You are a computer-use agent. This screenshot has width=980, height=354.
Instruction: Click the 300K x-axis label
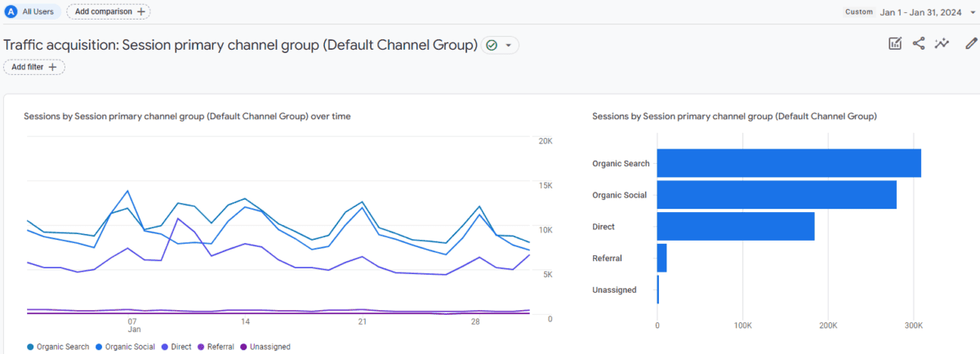(914, 325)
